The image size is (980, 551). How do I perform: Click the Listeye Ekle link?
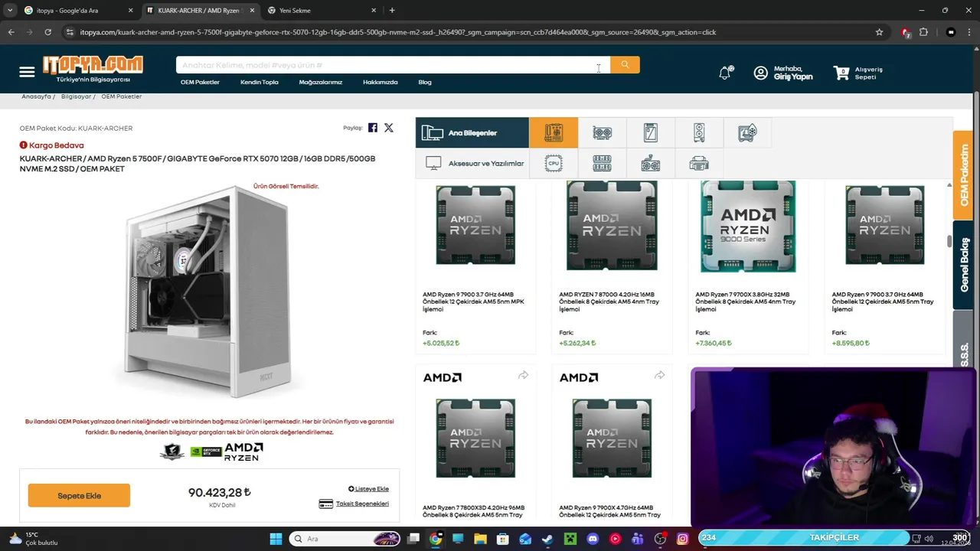[368, 488]
